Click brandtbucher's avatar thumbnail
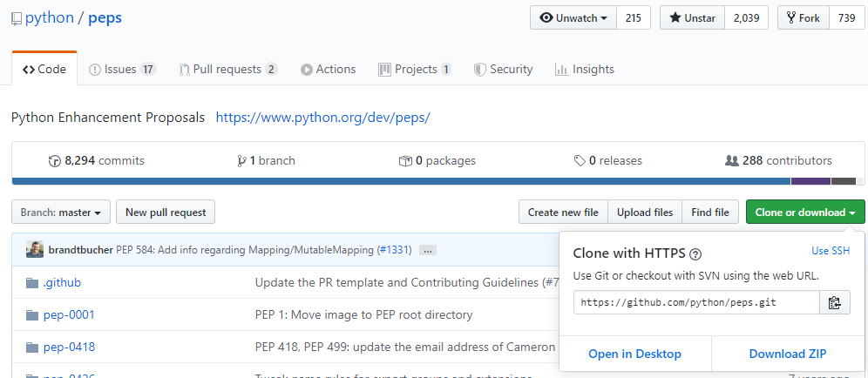The image size is (868, 378). pyautogui.click(x=35, y=249)
